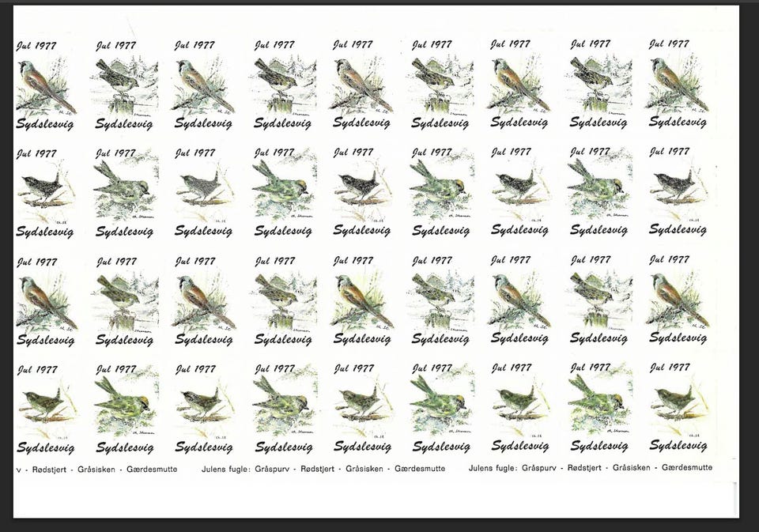Click "Julens fugle:" in the middle caption
Viewport: 759px width, 532px height.
click(x=226, y=469)
